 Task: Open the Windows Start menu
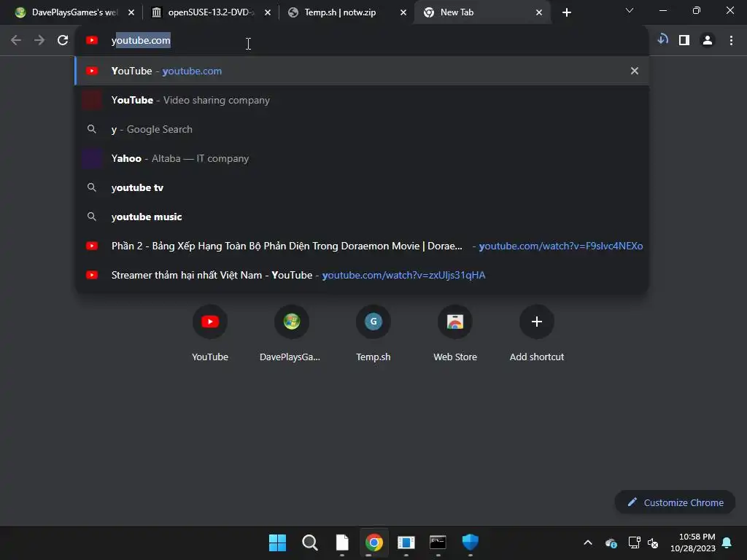point(277,542)
